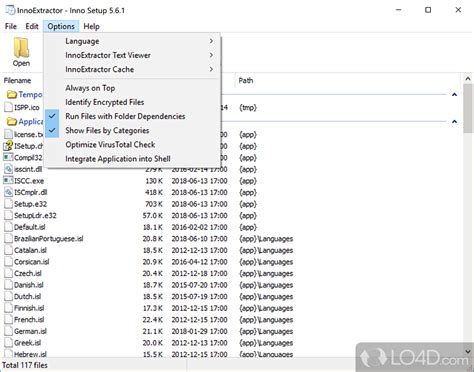Viewport: 474px width, 372px height.
Task: Click the Setup.e32 file icon
Action: 8,204
